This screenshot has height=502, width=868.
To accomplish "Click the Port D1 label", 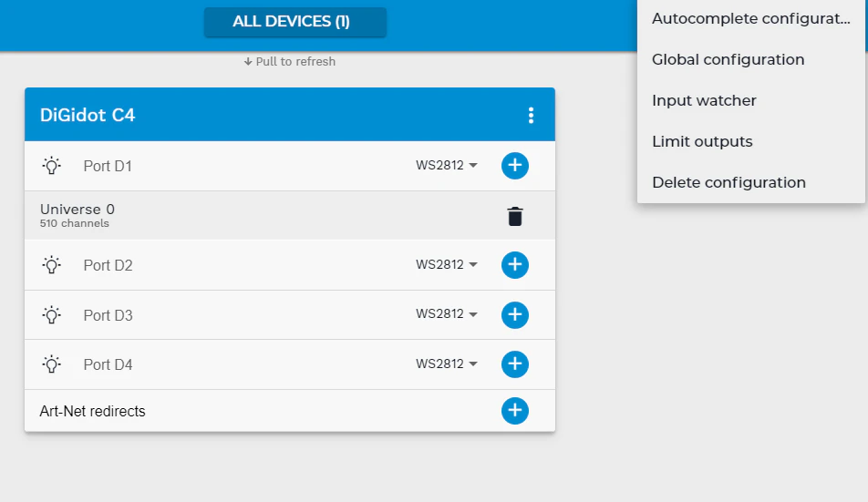I will coord(108,166).
